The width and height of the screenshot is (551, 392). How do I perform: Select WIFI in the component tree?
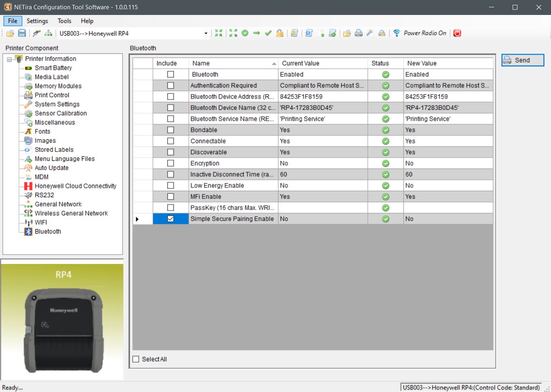point(41,222)
